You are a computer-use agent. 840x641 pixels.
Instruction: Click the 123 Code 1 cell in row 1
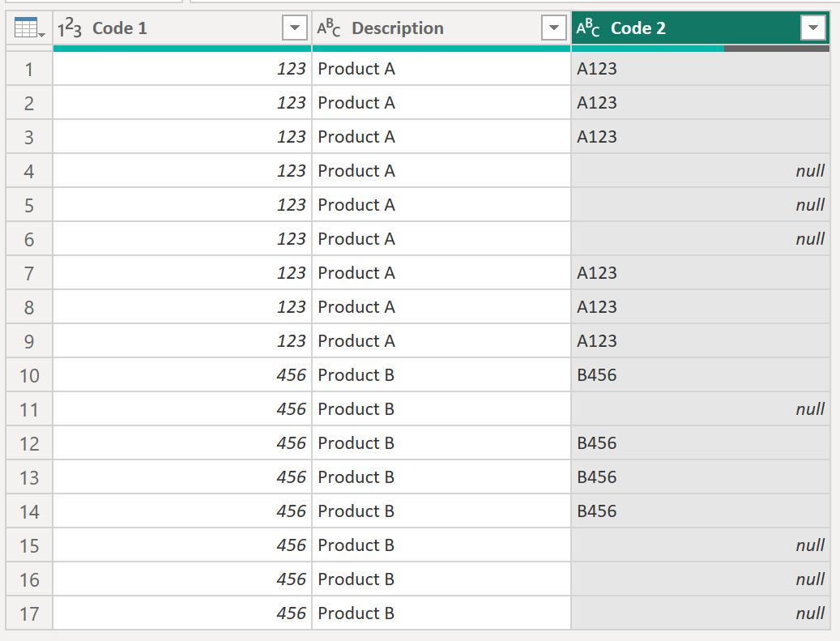(x=182, y=69)
